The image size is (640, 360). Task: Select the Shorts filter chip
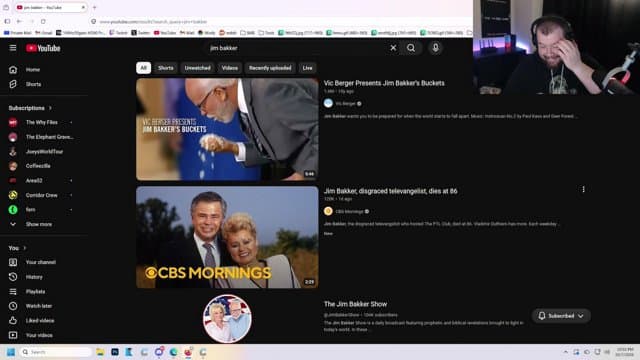click(x=166, y=68)
